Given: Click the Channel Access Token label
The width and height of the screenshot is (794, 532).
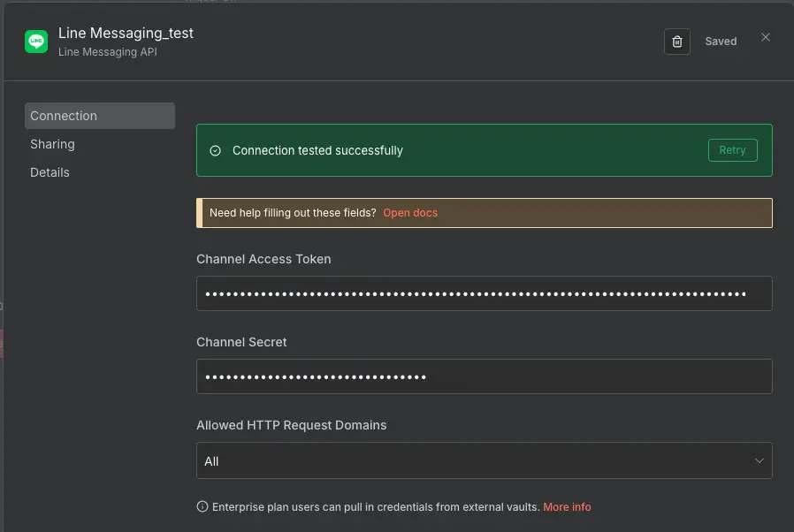Looking at the screenshot, I should pyautogui.click(x=263, y=259).
